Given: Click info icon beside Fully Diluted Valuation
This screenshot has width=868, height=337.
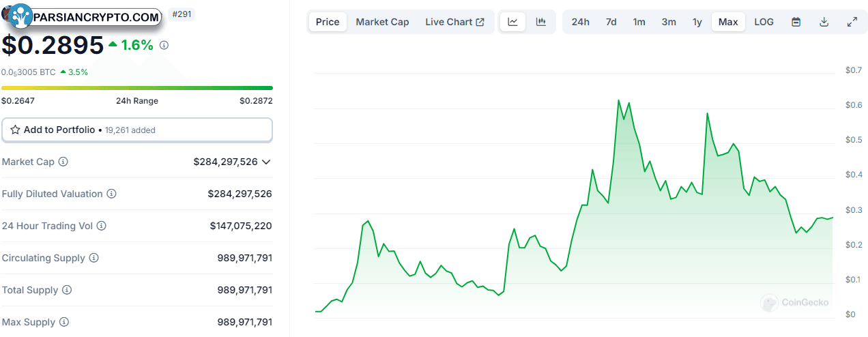Looking at the screenshot, I should pyautogui.click(x=112, y=194).
